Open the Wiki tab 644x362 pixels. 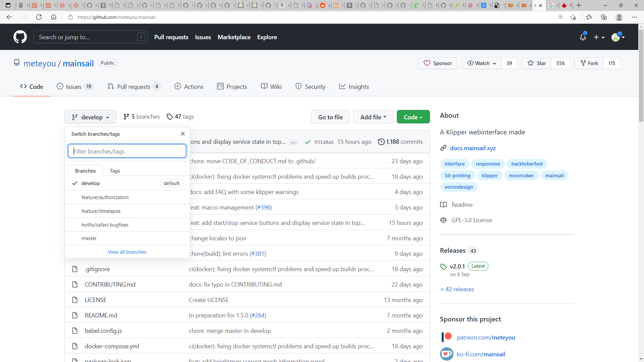click(271, 86)
